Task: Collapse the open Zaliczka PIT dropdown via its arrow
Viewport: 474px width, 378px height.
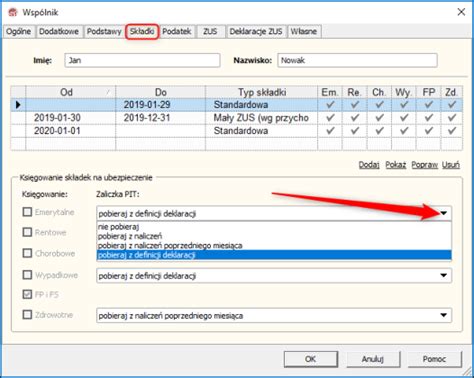Action: tap(444, 213)
